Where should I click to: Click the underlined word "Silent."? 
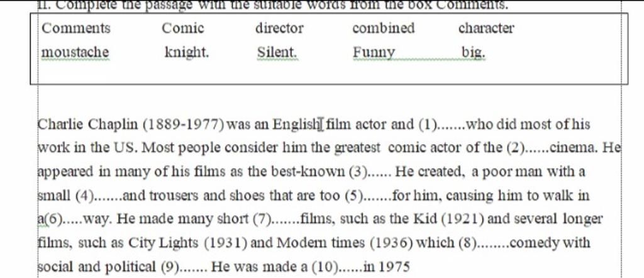tap(277, 53)
